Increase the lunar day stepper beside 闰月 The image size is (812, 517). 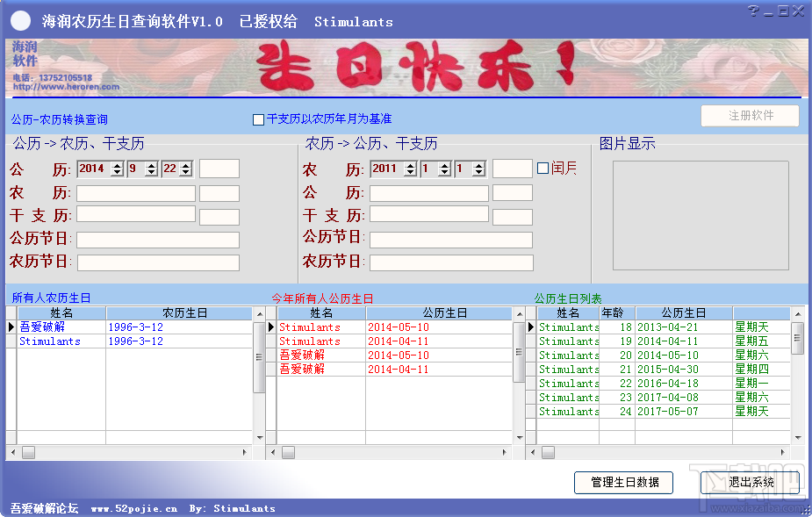pyautogui.click(x=479, y=165)
